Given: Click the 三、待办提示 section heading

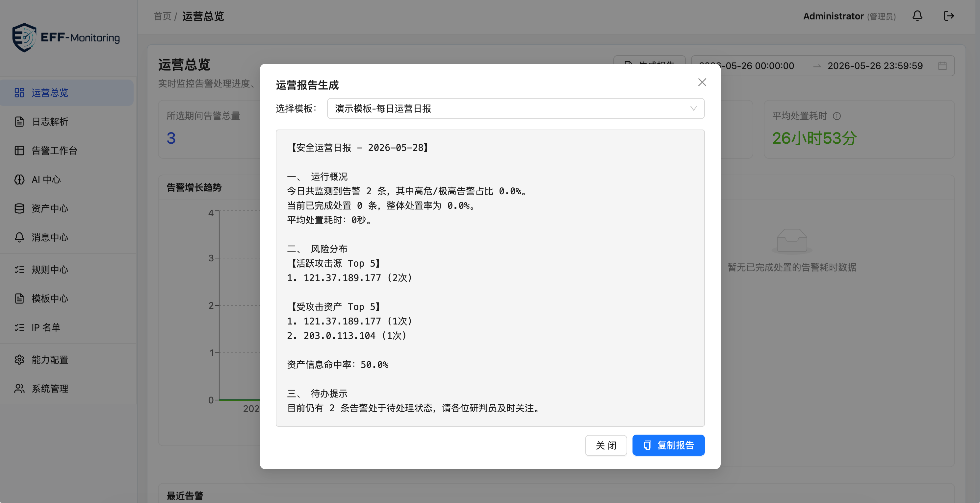Looking at the screenshot, I should click(317, 394).
